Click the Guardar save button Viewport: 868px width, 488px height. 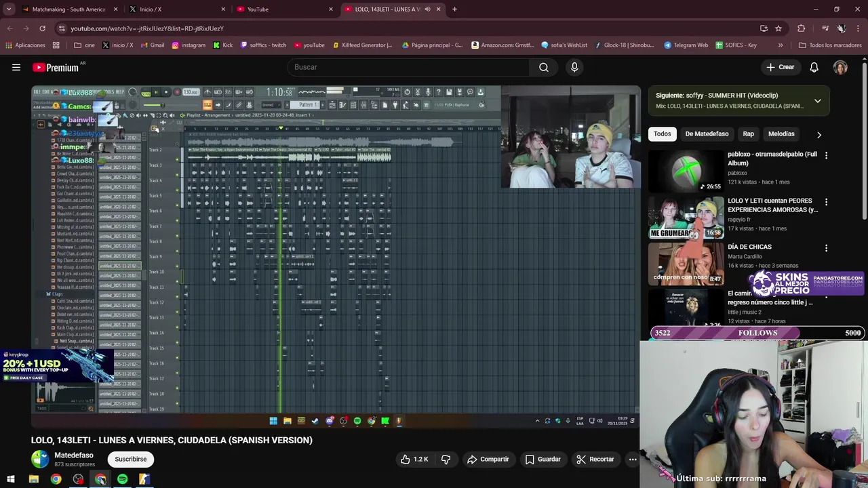point(542,459)
